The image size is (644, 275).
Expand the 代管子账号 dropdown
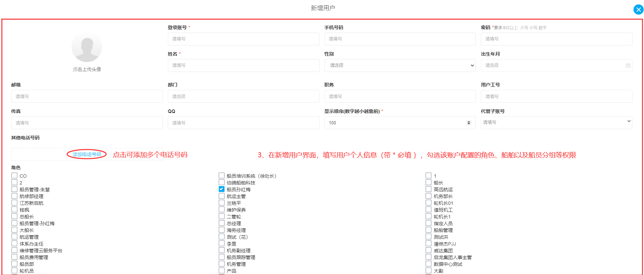(x=557, y=122)
